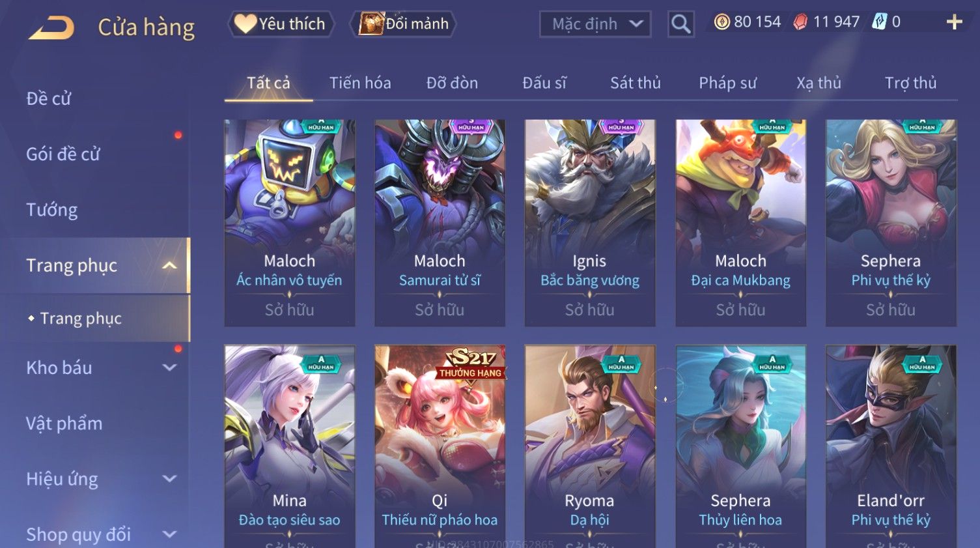Tap the plus icon to add currency
The height and width of the screenshot is (548, 980).
954,22
